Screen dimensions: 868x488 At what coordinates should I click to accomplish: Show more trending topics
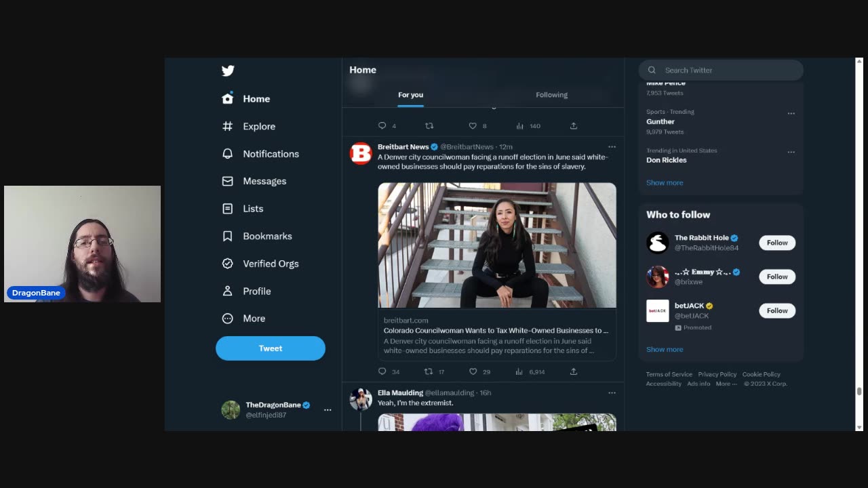pyautogui.click(x=665, y=183)
